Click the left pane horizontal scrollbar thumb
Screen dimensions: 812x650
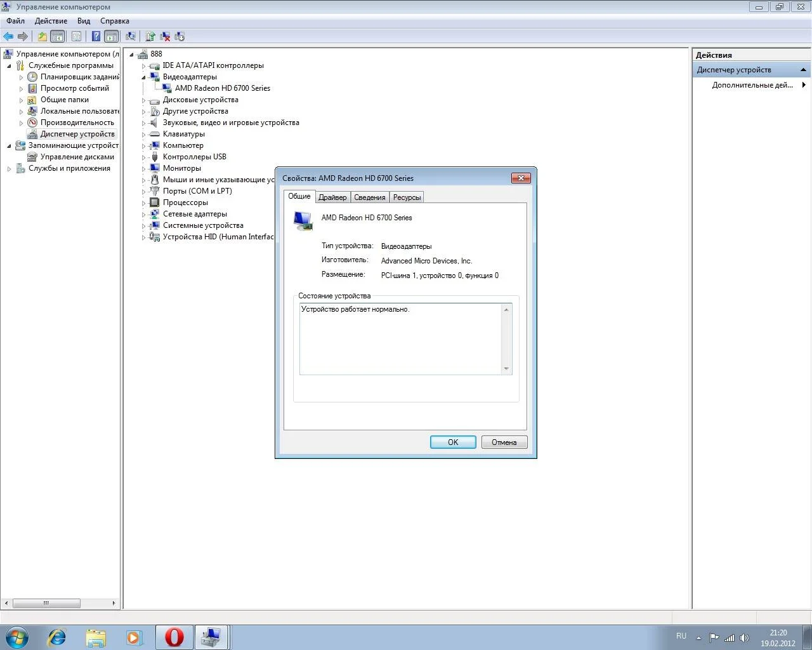coord(46,603)
